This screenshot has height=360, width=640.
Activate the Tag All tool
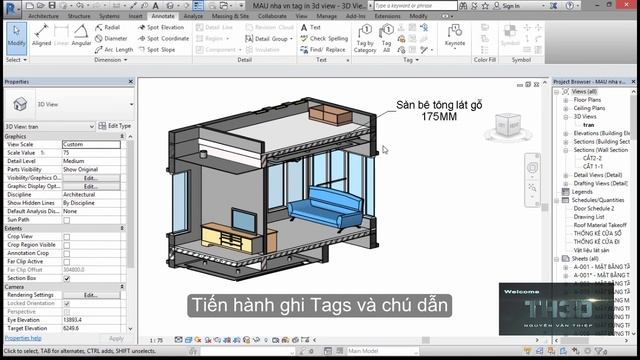click(x=386, y=38)
